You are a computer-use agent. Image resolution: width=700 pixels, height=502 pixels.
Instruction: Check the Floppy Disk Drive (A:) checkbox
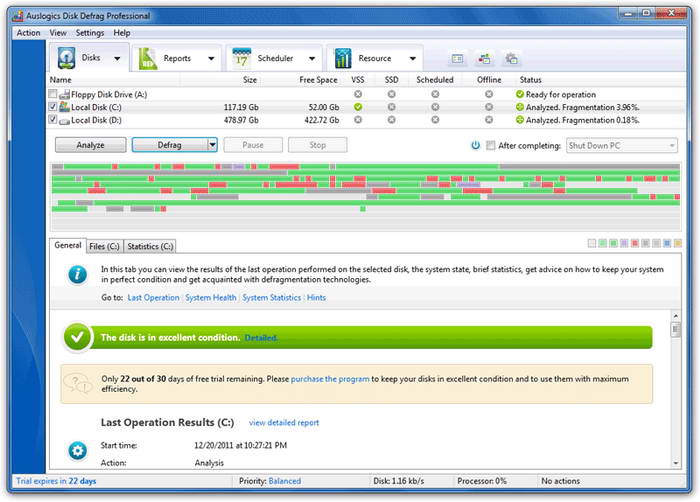tap(53, 94)
